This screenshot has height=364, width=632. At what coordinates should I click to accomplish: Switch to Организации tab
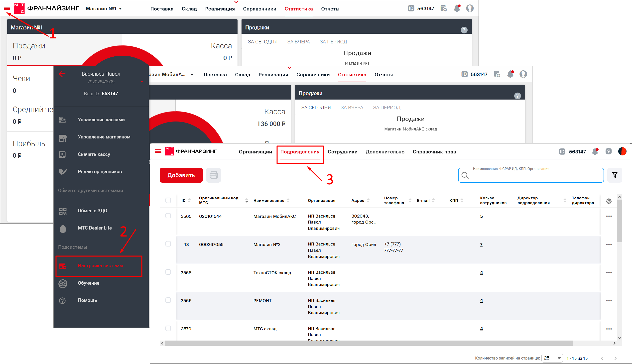tap(255, 152)
